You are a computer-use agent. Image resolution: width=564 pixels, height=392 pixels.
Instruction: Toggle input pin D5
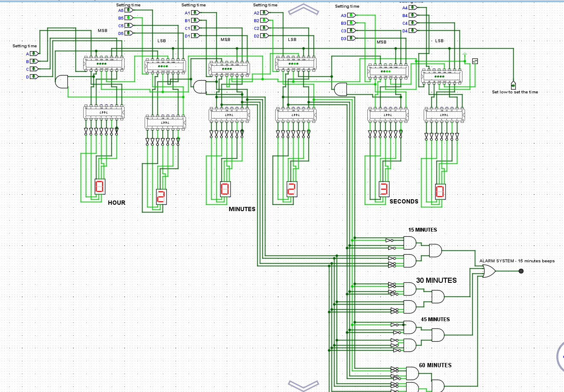[x=129, y=33]
